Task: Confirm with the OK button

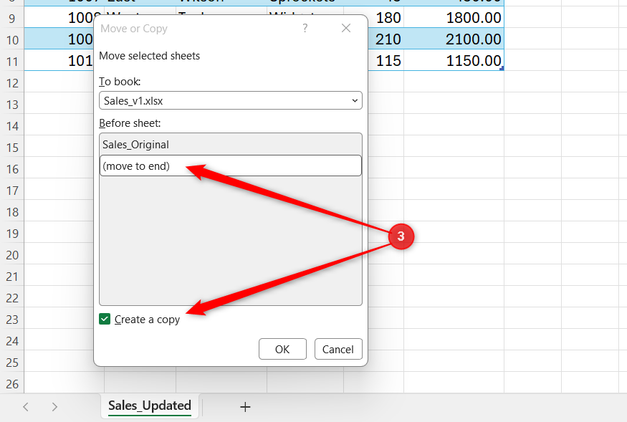Action: tap(282, 349)
